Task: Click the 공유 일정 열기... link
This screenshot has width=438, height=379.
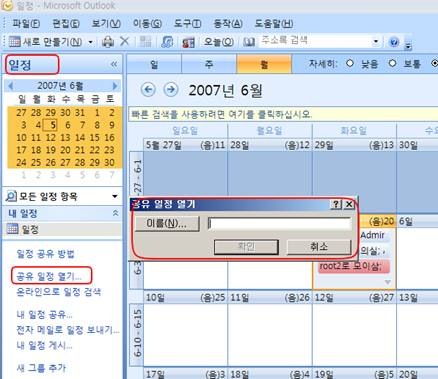Action: click(49, 276)
